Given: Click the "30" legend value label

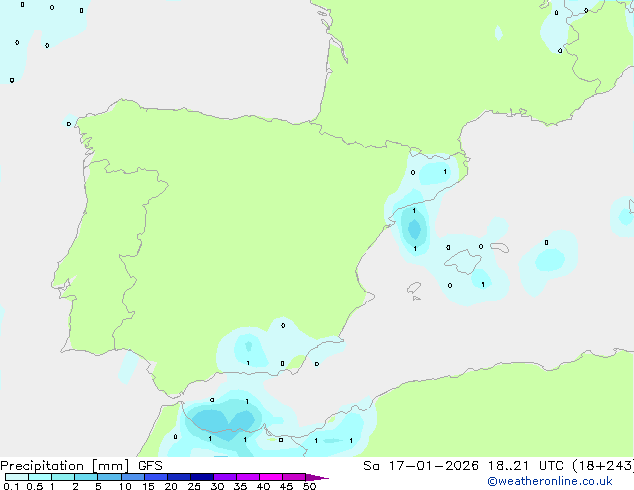Looking at the screenshot, I should tap(217, 486).
